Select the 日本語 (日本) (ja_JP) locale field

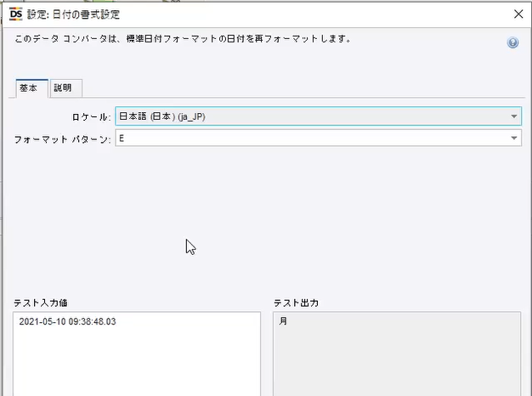[x=318, y=116]
